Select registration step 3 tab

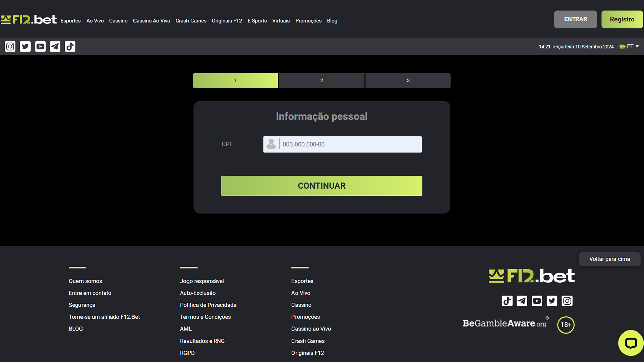point(408,80)
